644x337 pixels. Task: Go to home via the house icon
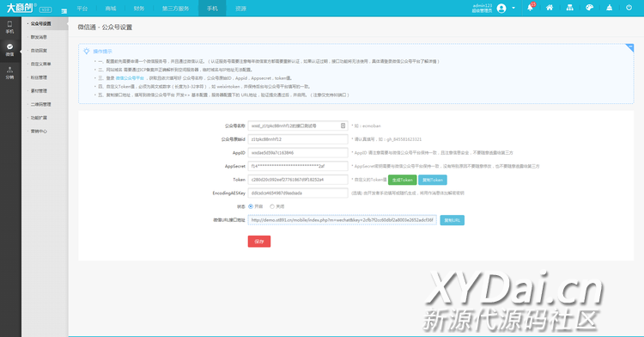(x=550, y=8)
